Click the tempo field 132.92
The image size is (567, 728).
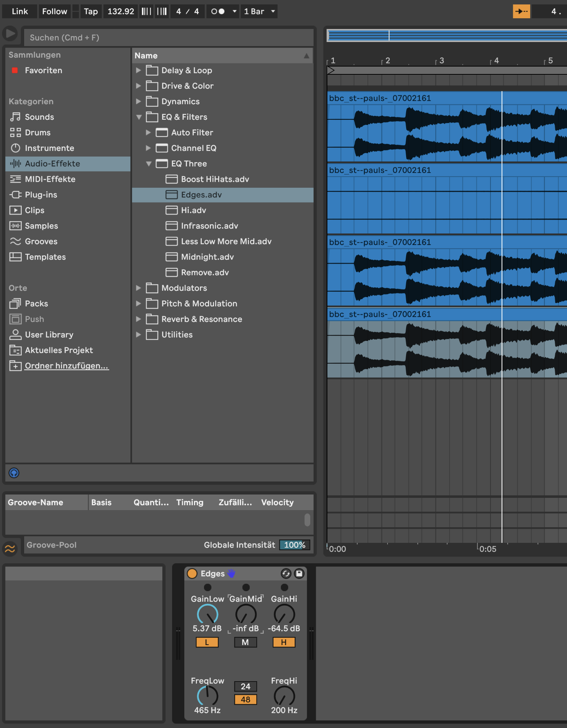[x=121, y=11]
